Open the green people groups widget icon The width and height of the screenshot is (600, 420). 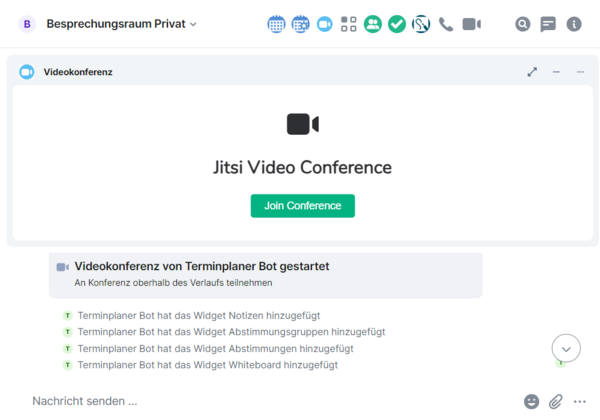click(373, 24)
